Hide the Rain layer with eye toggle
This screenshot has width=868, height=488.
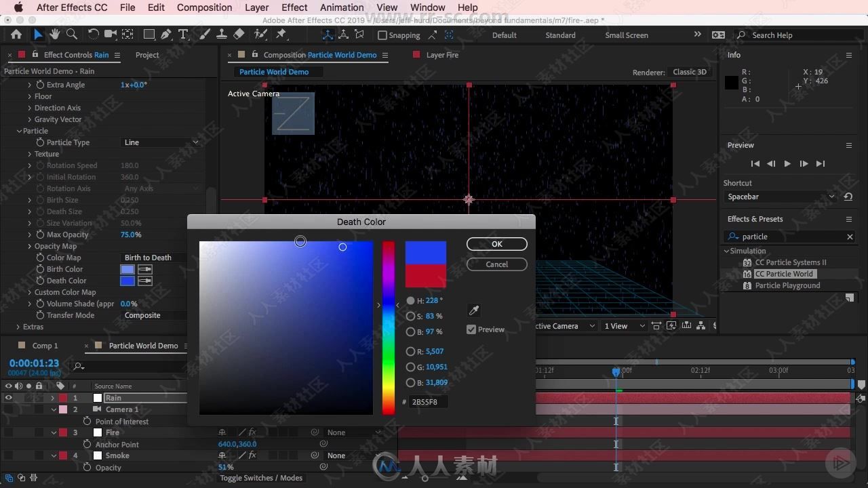tap(9, 398)
